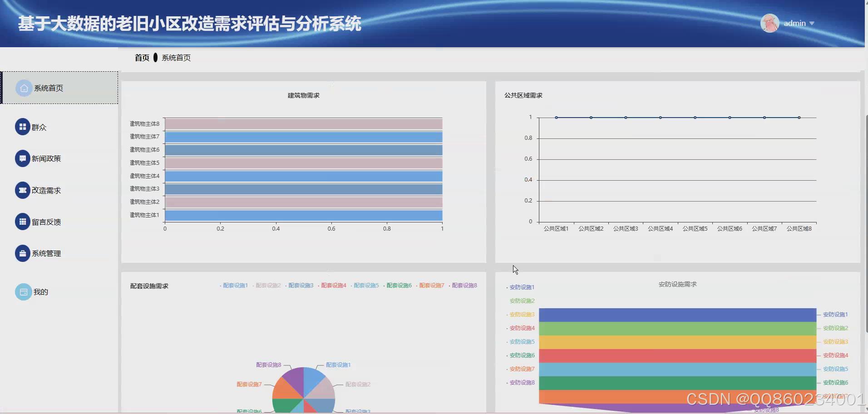Click the 公共区域1 data point on the line
Viewport: 868px width, 414px height.
point(556,118)
